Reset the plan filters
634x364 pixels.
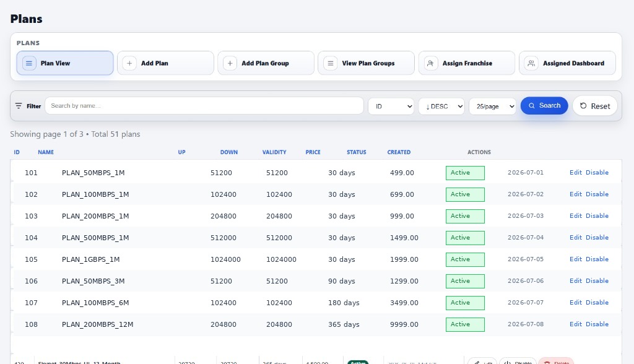tap(595, 106)
